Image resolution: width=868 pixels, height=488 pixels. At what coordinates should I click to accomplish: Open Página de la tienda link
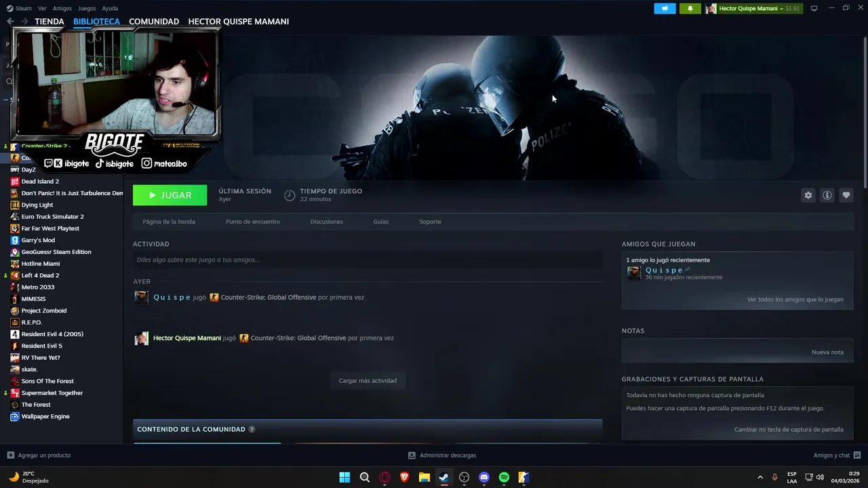point(169,222)
